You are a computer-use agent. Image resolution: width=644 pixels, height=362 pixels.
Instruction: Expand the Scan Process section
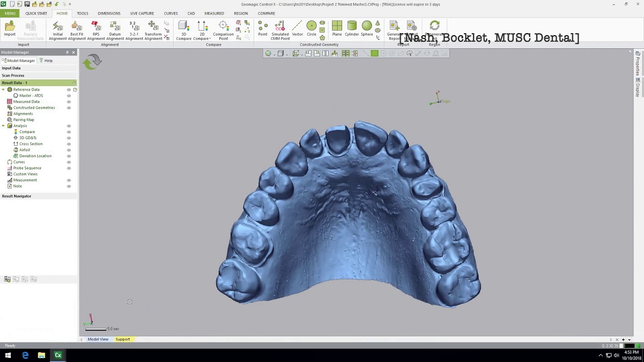click(38, 75)
